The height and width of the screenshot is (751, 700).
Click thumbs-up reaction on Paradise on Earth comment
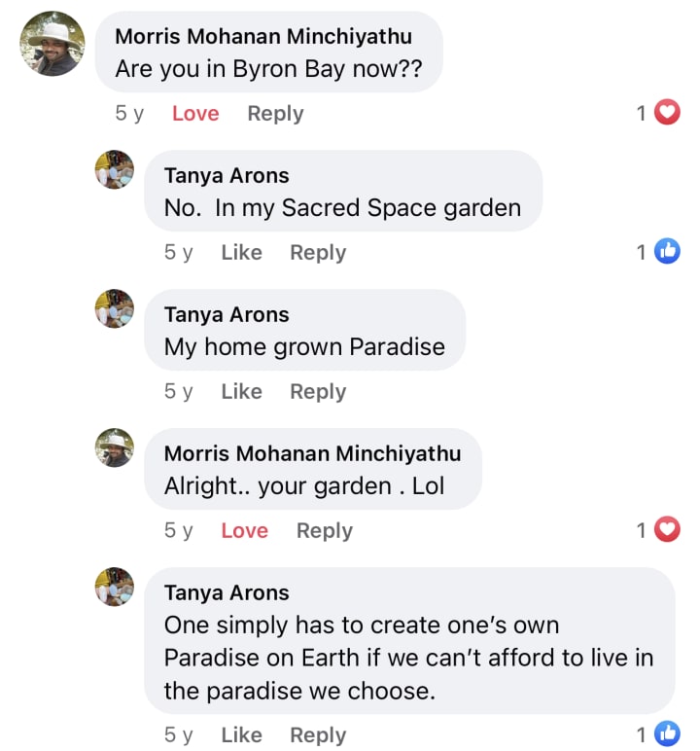[667, 734]
